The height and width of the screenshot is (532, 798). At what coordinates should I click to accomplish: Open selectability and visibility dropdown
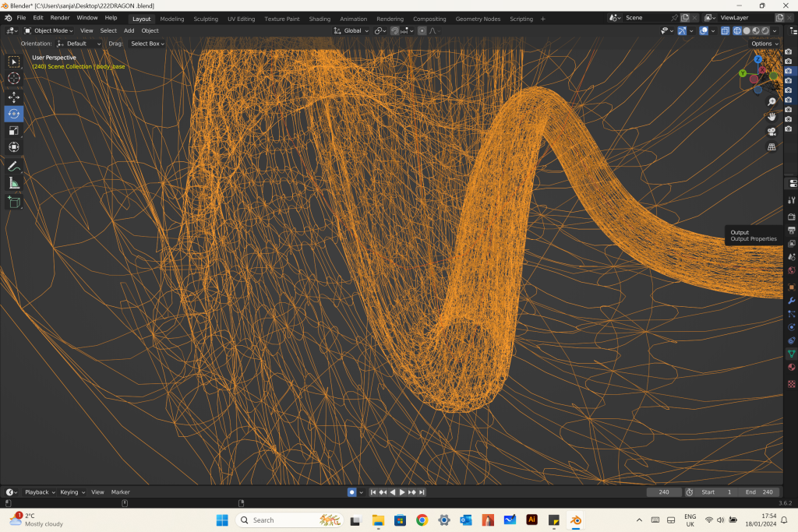(x=667, y=31)
